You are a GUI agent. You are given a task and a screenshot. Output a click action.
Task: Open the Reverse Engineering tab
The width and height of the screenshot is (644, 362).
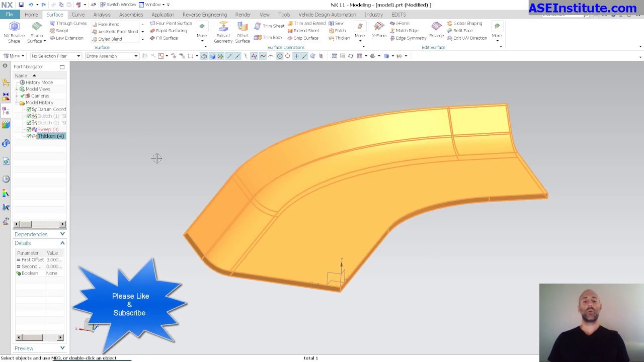coord(205,15)
